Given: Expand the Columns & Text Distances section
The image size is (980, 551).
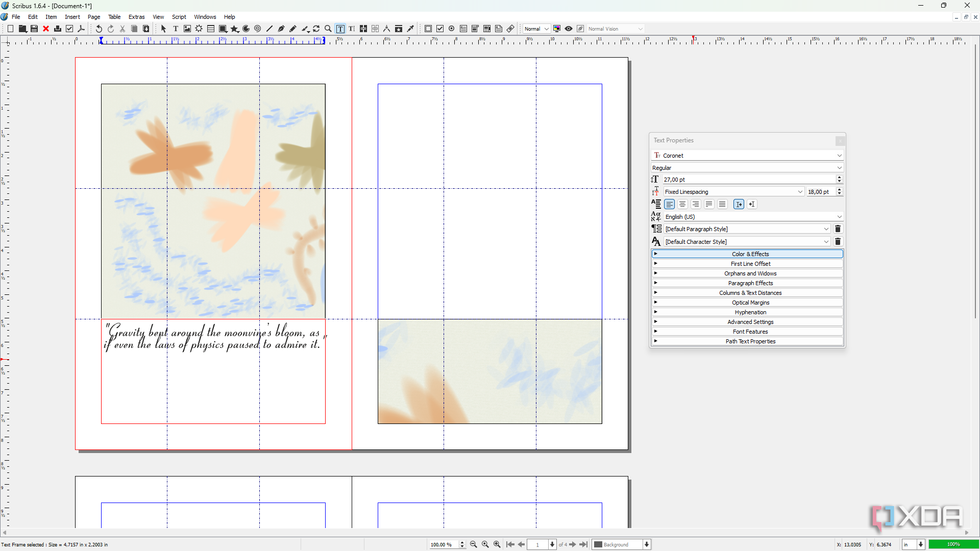Looking at the screenshot, I should 747,293.
